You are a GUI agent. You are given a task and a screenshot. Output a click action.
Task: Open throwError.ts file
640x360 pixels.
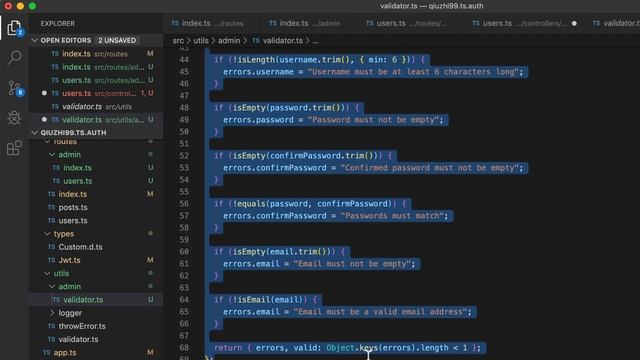point(82,326)
